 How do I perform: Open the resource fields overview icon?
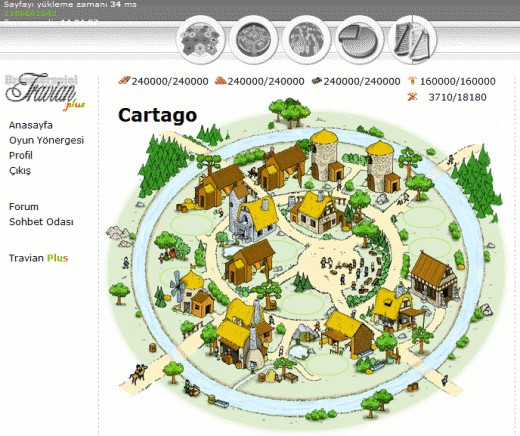tap(201, 40)
